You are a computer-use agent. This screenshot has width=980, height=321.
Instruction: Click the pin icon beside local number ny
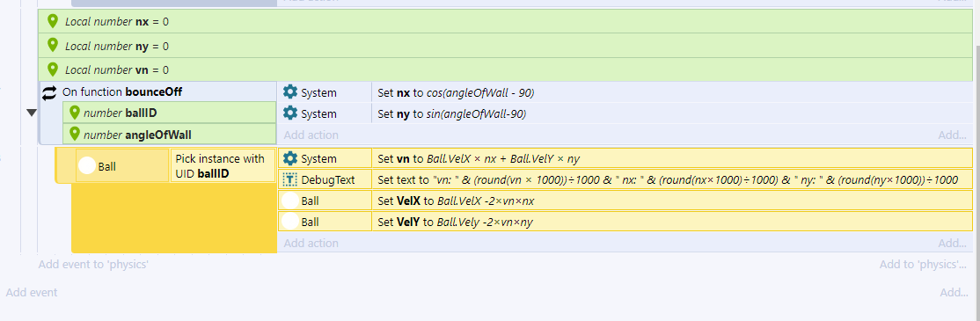tap(53, 46)
